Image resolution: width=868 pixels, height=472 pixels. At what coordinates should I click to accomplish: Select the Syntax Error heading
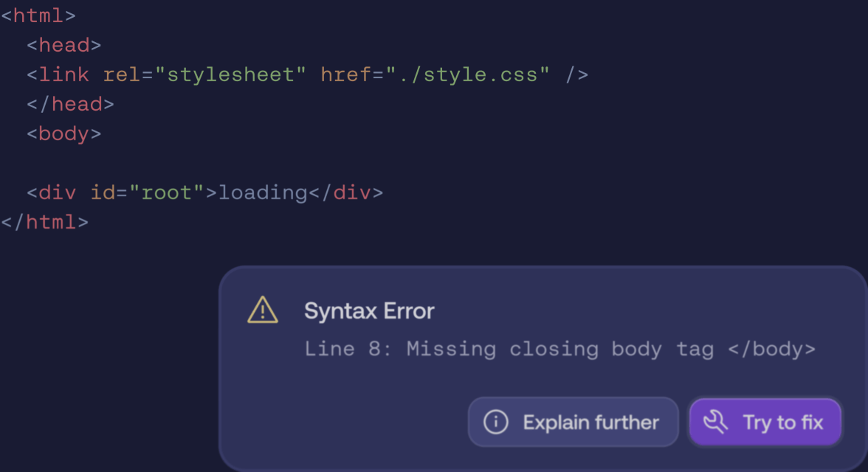pyautogui.click(x=369, y=311)
